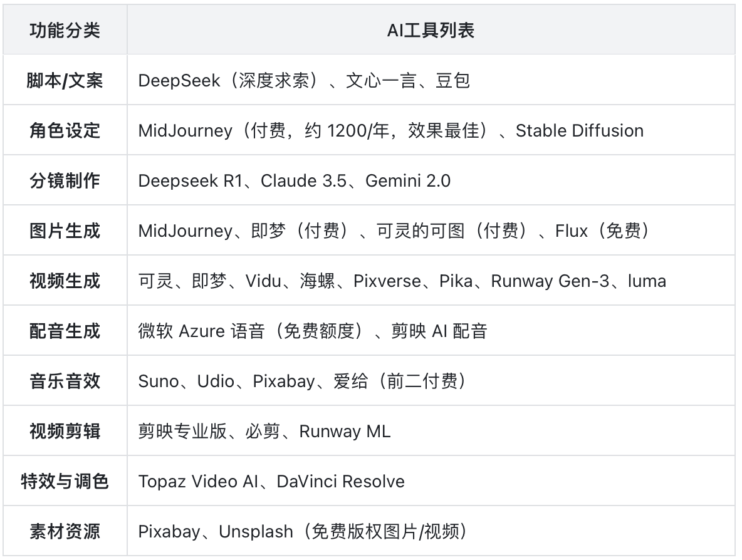The height and width of the screenshot is (560, 742).
Task: Select the 素材资源 row label
Action: (x=65, y=532)
